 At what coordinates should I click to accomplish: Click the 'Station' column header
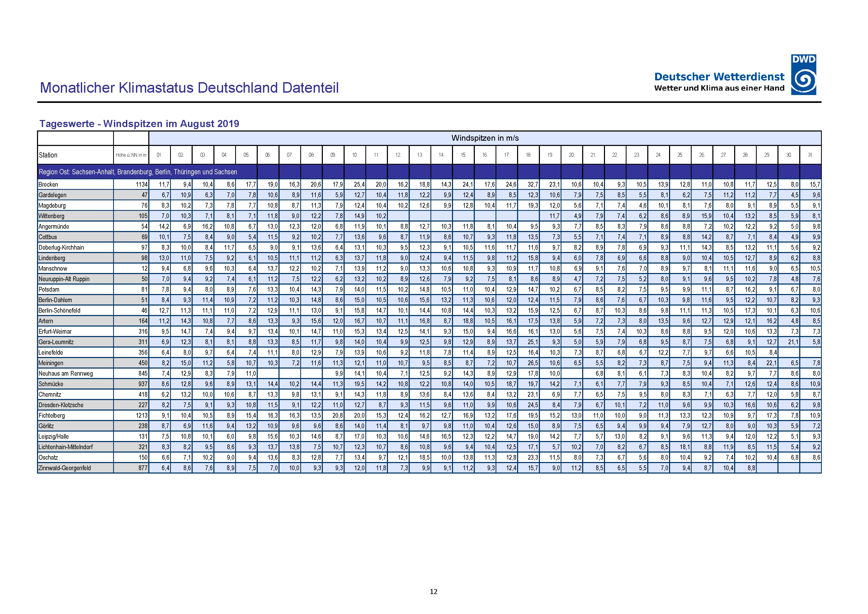pyautogui.click(x=48, y=155)
